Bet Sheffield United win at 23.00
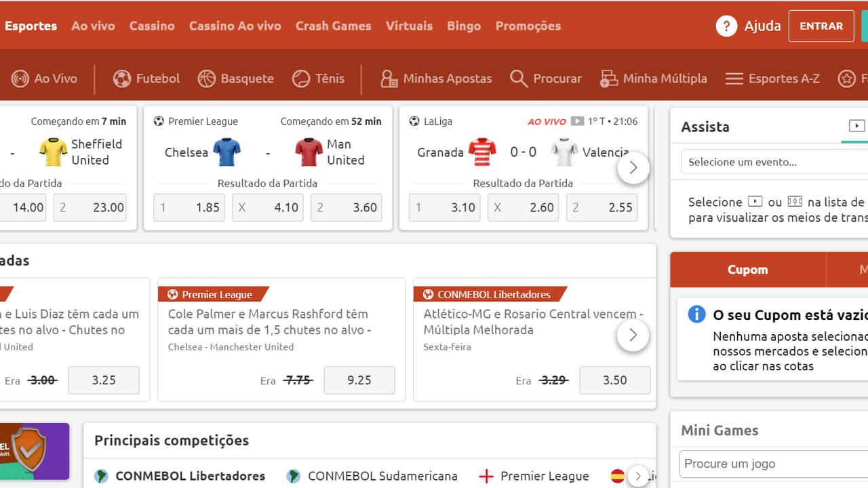Viewport: 868px width, 488px height. pos(91,207)
